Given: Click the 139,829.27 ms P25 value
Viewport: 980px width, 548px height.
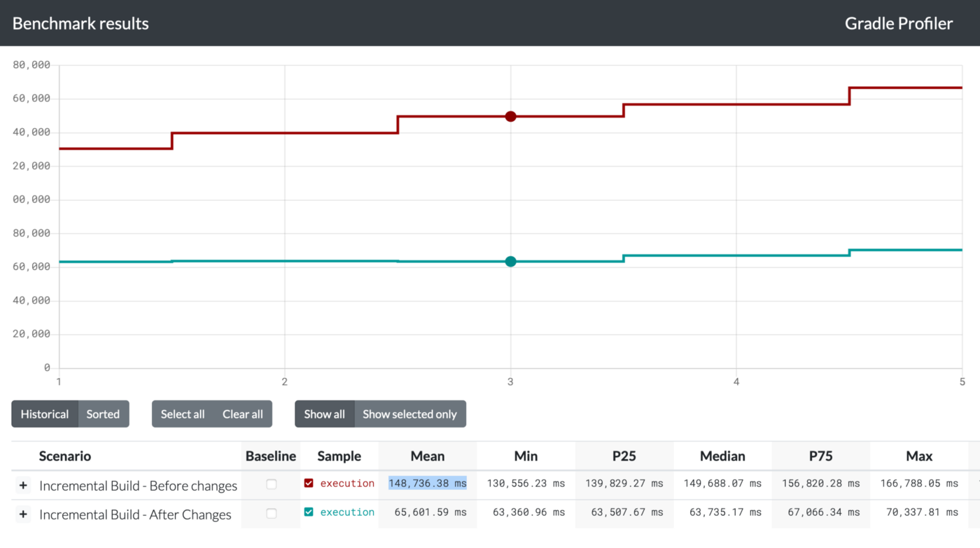Looking at the screenshot, I should (x=624, y=483).
